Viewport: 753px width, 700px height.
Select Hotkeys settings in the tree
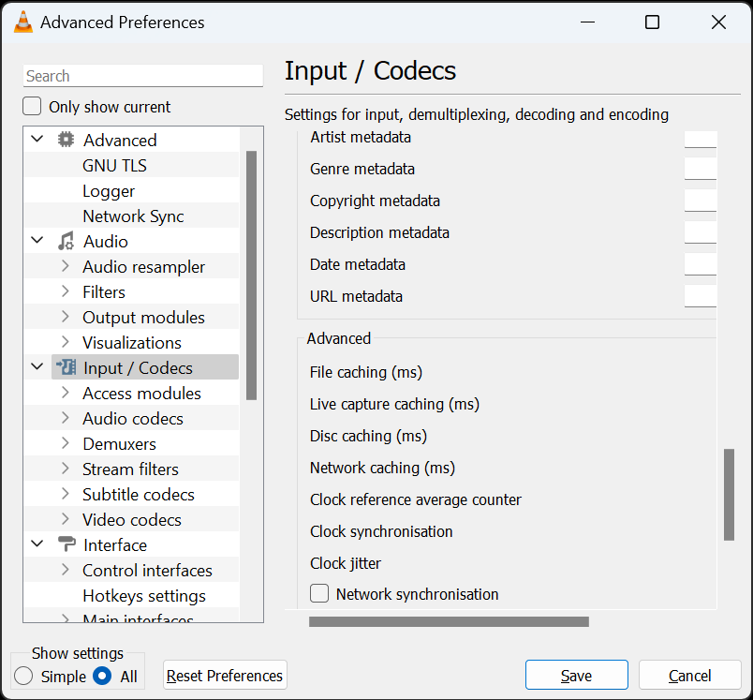[x=144, y=596]
